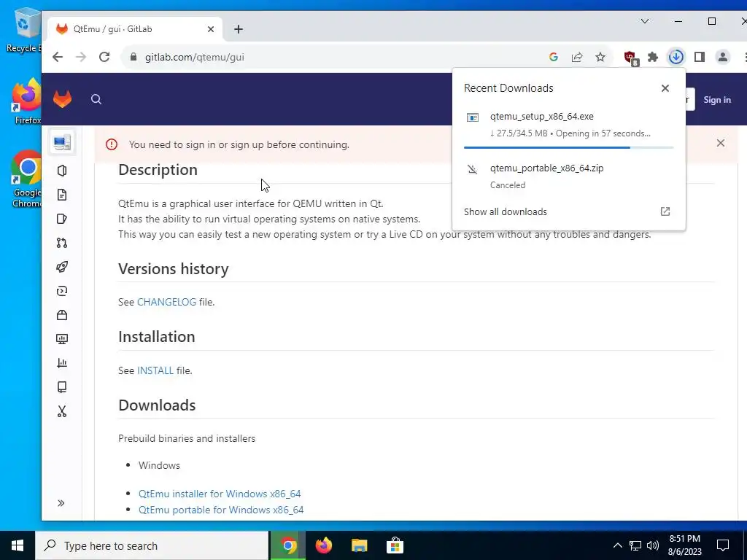Open File Explorer from the taskbar
747x560 pixels.
coord(359,545)
